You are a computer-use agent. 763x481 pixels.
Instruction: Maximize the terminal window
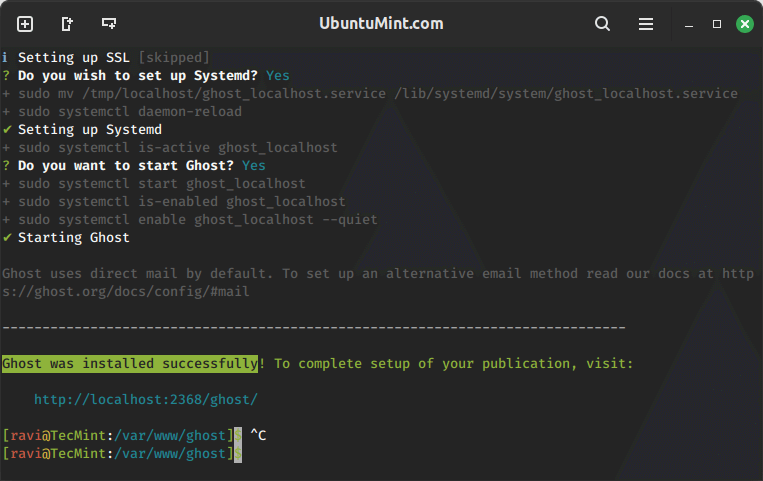tap(717, 24)
